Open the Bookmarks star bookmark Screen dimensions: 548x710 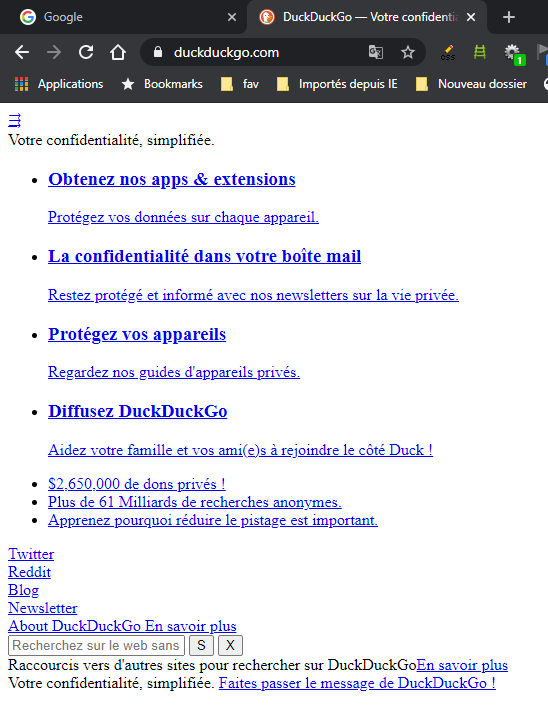[x=162, y=84]
